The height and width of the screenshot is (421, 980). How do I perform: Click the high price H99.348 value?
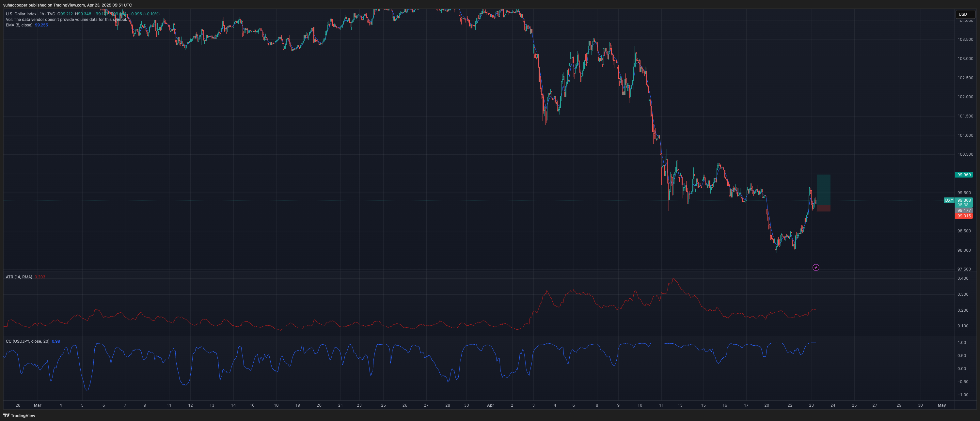(x=83, y=14)
